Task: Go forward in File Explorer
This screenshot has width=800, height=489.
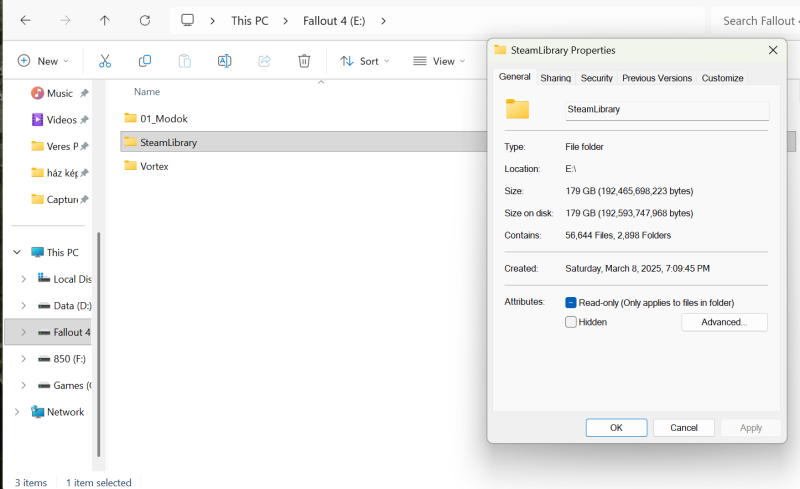Action: 65,20
